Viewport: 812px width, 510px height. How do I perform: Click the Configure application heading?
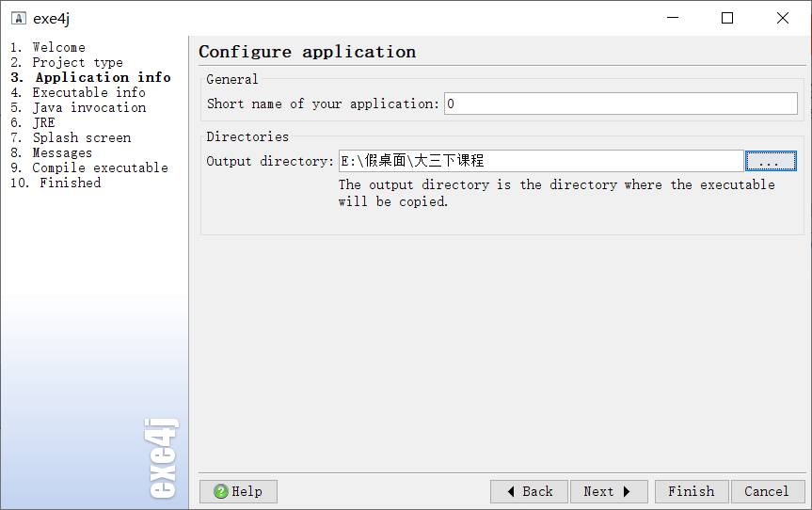click(x=307, y=52)
